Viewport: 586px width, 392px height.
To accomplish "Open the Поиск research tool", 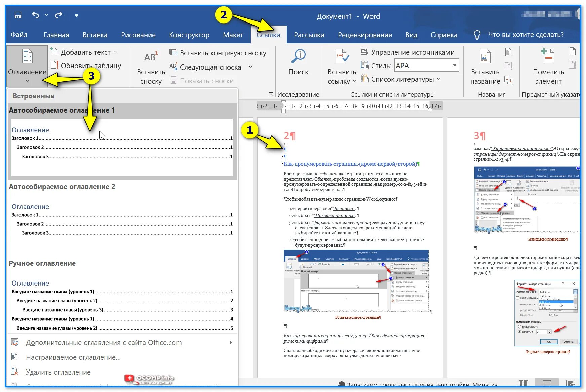I will click(298, 62).
